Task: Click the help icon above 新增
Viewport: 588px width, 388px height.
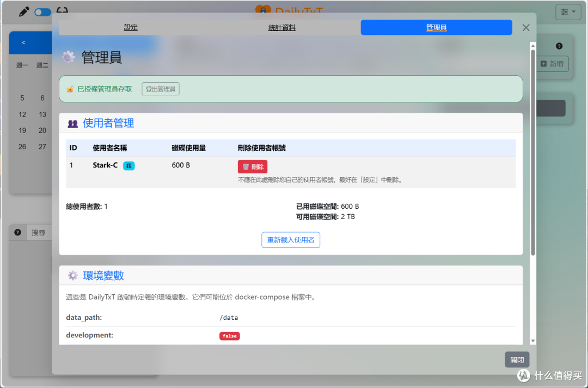Action: (559, 46)
